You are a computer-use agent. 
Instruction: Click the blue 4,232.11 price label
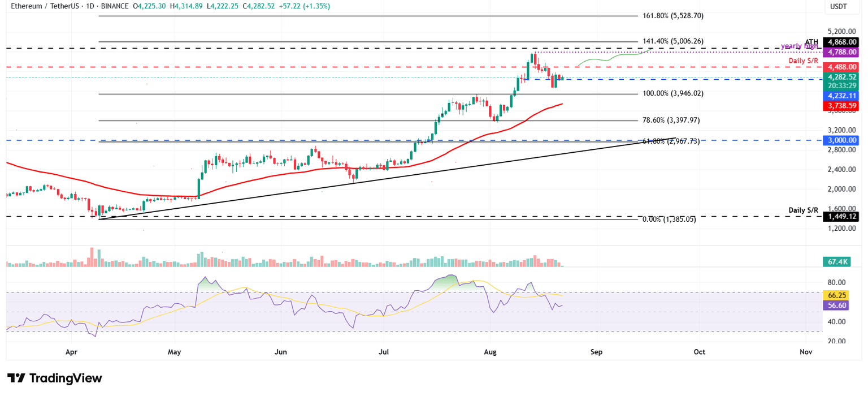[x=841, y=96]
